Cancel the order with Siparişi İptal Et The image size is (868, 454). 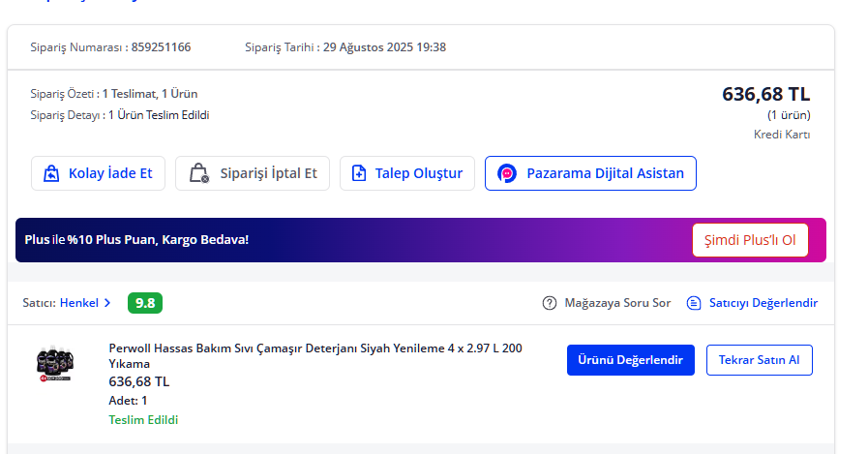[x=253, y=173]
